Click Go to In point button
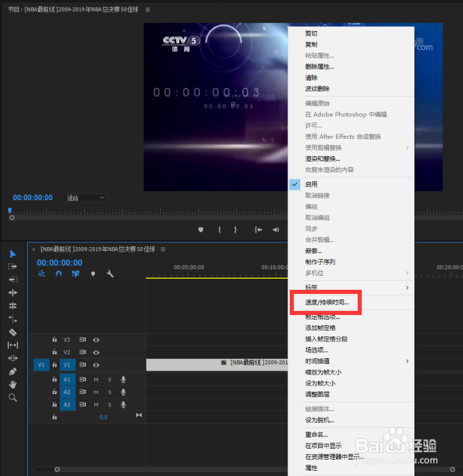The image size is (463, 476). (x=258, y=230)
